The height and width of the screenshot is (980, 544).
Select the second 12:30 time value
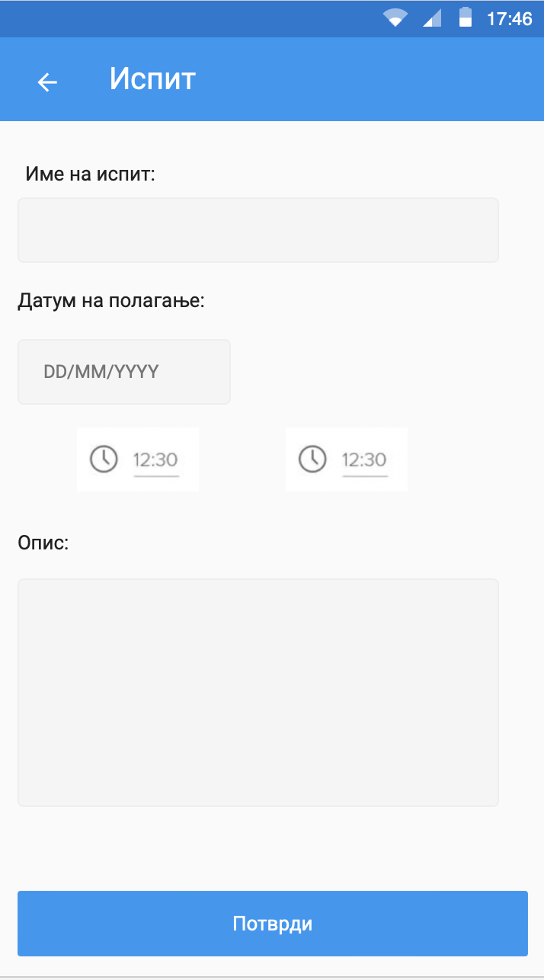click(364, 460)
